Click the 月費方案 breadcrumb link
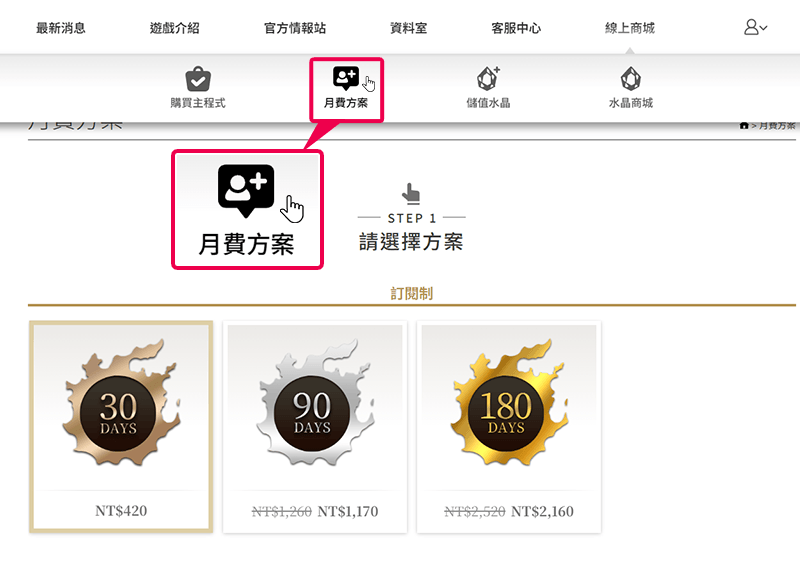Screen dimensions: 800x563 pyautogui.click(x=777, y=126)
